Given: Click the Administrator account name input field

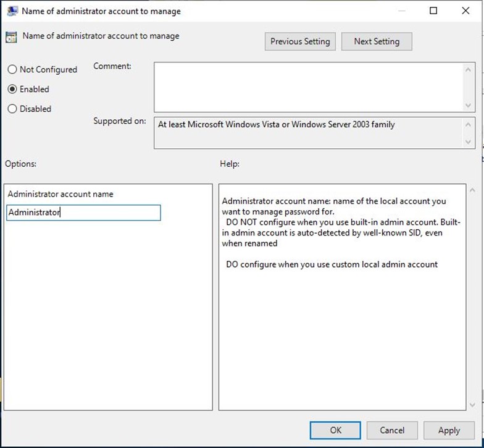Looking at the screenshot, I should 83,213.
